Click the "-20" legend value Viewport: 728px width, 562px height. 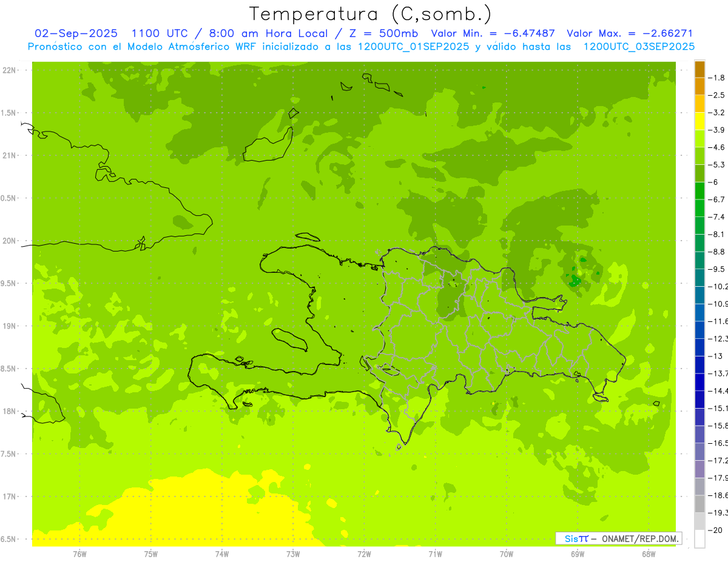pyautogui.click(x=715, y=530)
